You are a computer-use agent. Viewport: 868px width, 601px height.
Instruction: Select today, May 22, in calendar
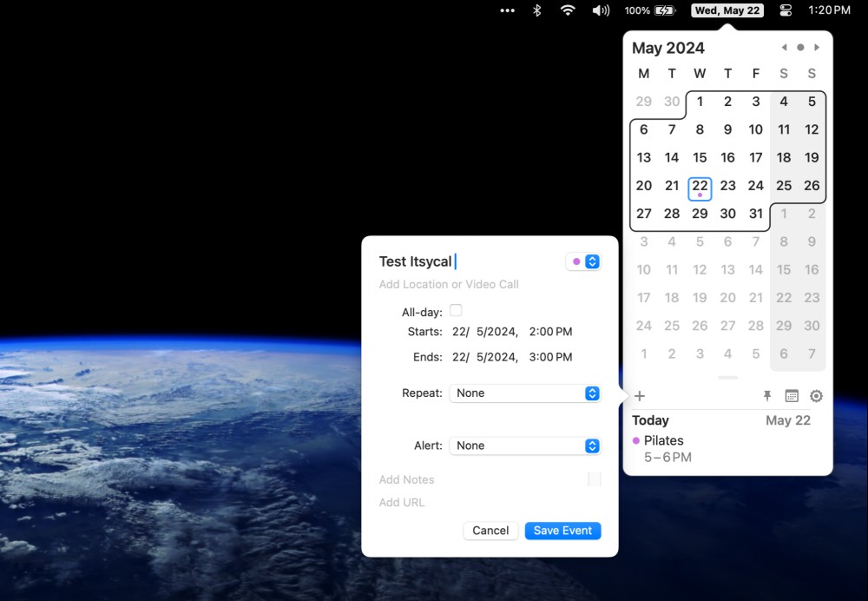[x=700, y=188]
